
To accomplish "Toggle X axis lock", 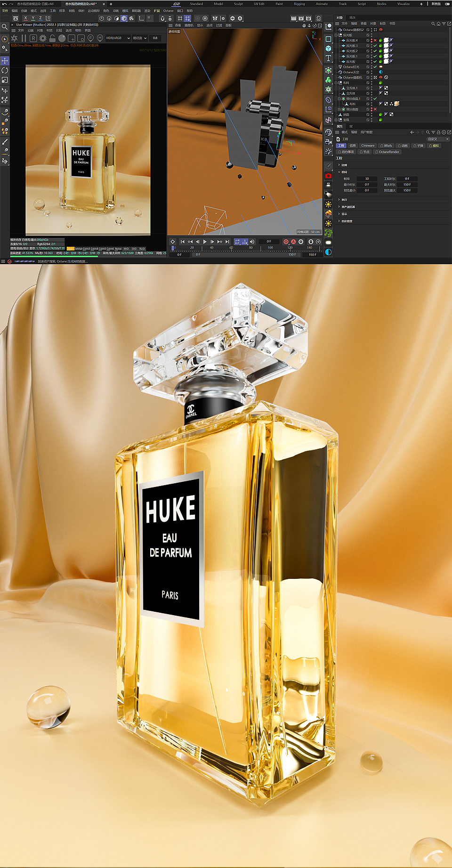I will [x=25, y=18].
